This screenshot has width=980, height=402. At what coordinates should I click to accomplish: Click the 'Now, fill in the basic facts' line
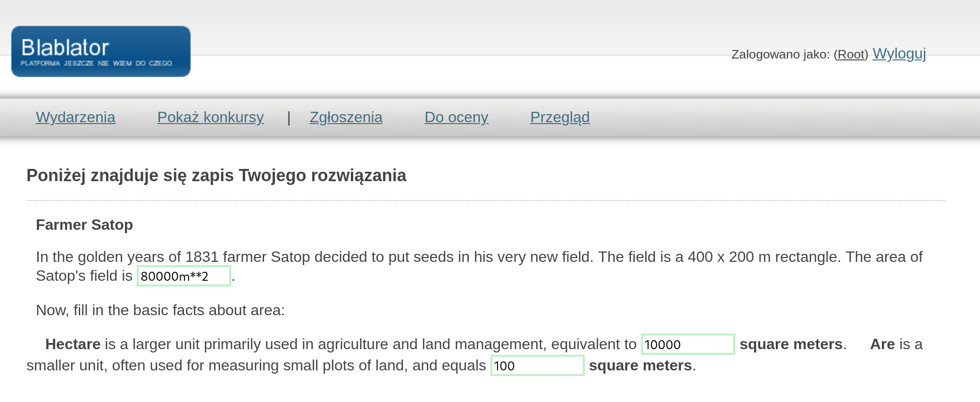click(x=160, y=310)
